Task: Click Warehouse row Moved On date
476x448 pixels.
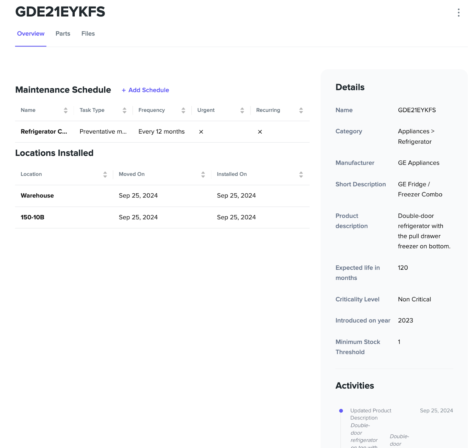Action: click(x=138, y=195)
